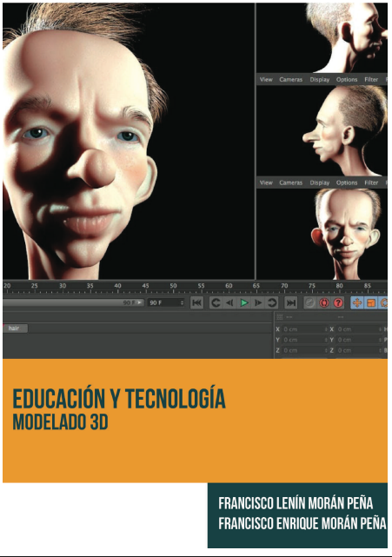Click frame 30 on the timeline ruler
The width and height of the screenshot is (392, 557).
click(63, 286)
